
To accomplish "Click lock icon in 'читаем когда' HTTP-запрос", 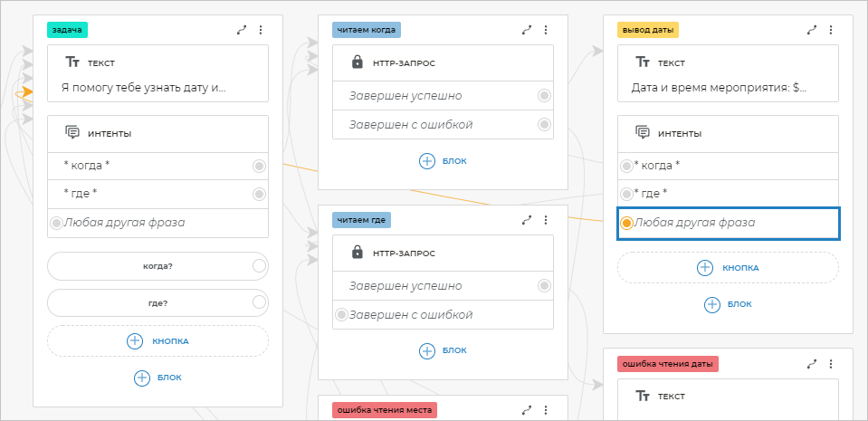I will click(x=357, y=63).
